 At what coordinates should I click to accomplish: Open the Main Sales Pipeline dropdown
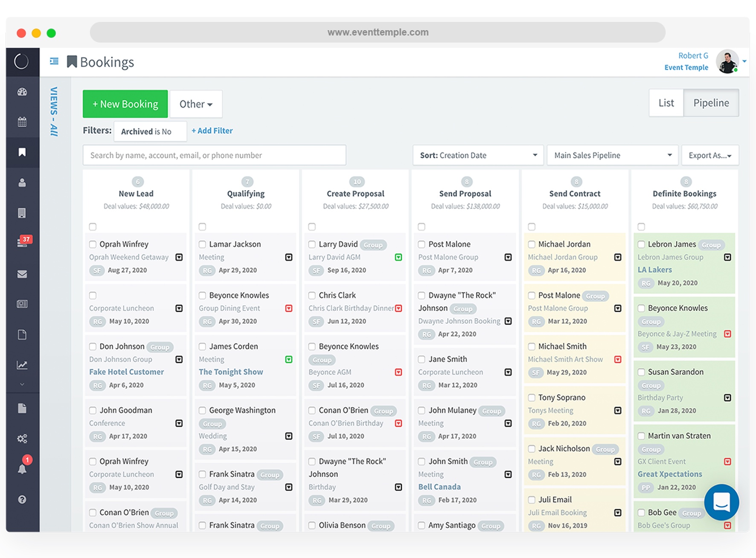[612, 155]
